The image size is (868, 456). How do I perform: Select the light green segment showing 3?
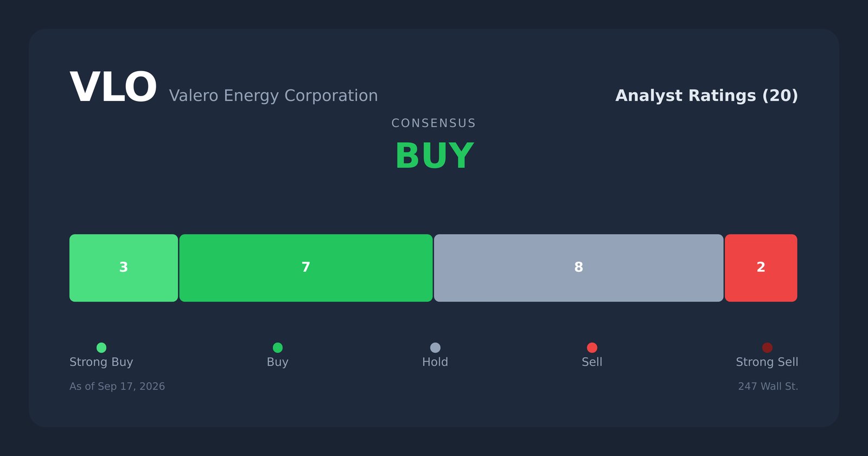[124, 268]
